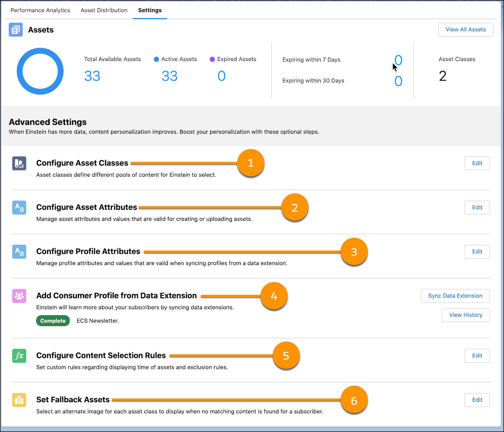Click the Set Fallback Assets heading
Viewport: 504px width, 432px height.
click(x=73, y=400)
